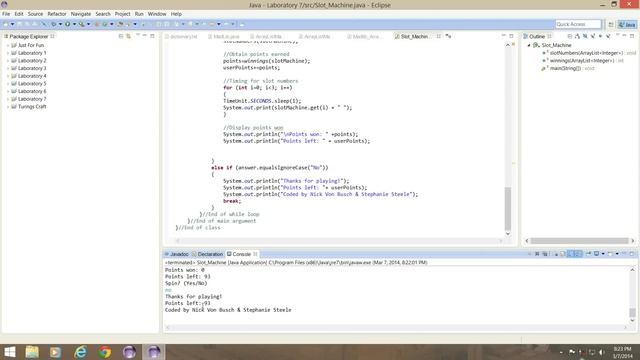Open the Display Selected Console dropdown
Viewport: 640px width, 360px height.
(x=603, y=254)
